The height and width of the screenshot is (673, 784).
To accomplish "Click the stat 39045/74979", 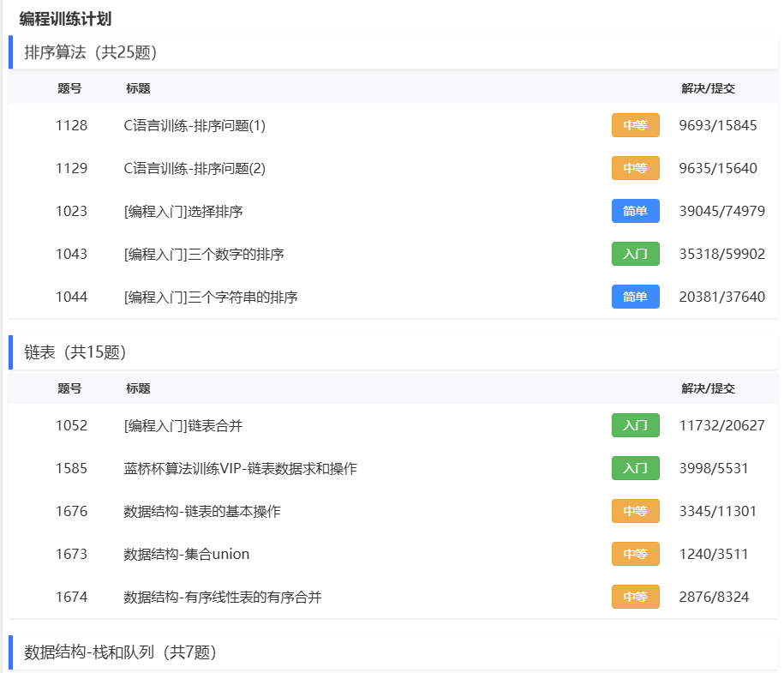I will tap(722, 211).
